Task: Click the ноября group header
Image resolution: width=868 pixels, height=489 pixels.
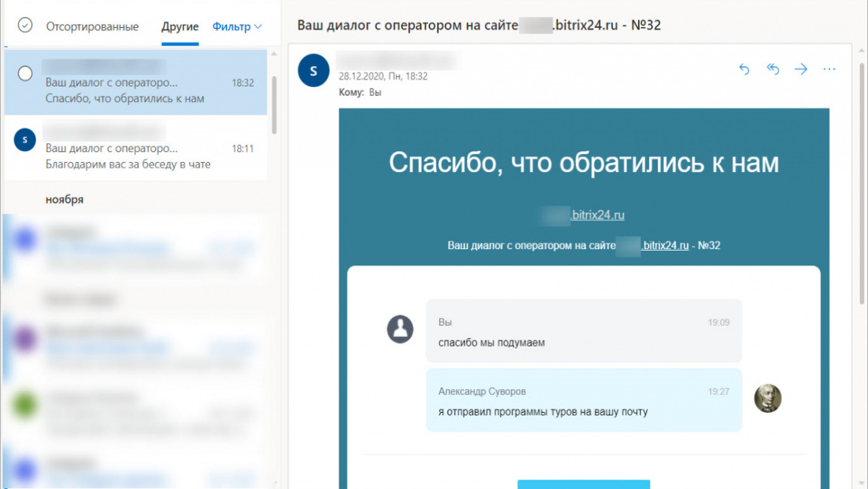Action: [65, 200]
